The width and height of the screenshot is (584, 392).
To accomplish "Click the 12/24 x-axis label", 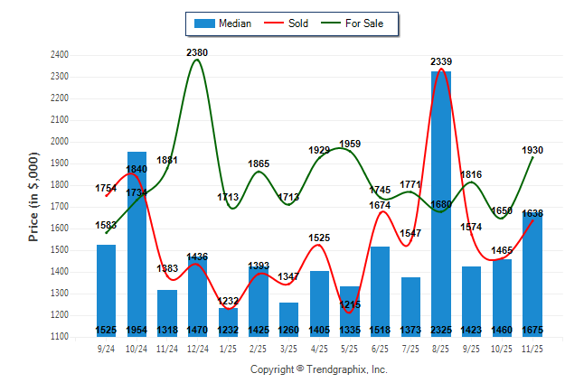I will pos(198,348).
